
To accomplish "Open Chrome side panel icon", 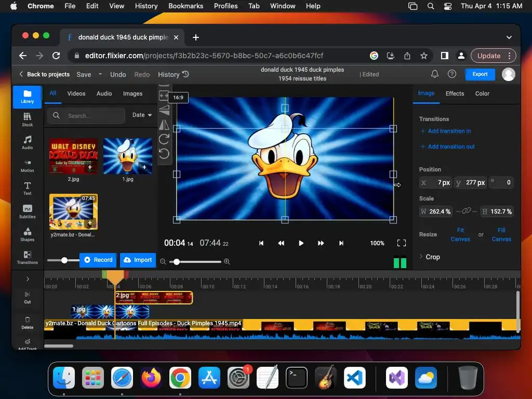I will pos(445,56).
